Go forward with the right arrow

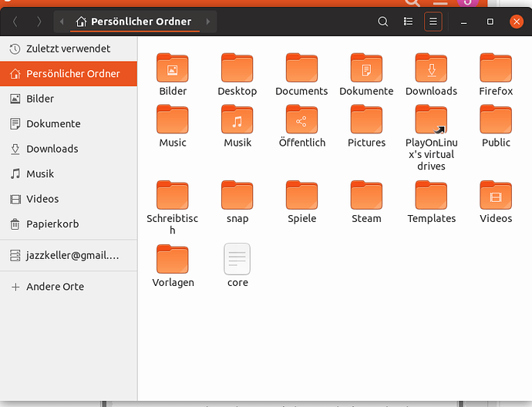pyautogui.click(x=39, y=22)
